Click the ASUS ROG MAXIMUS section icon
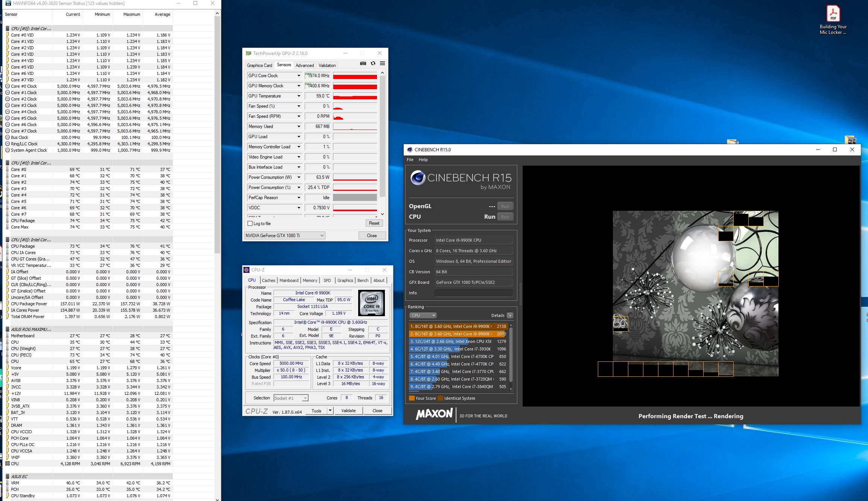Screen dimensions: 868x501 pos(8,329)
